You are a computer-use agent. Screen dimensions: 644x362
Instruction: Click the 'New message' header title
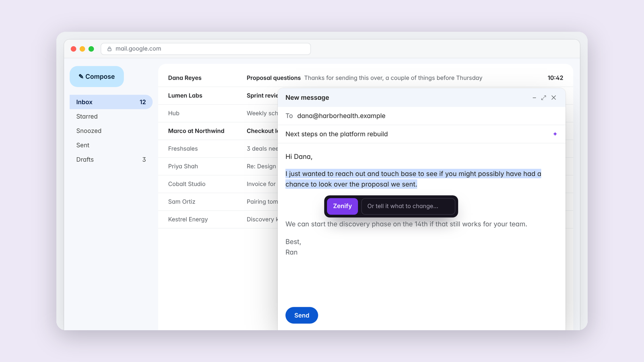(x=307, y=98)
